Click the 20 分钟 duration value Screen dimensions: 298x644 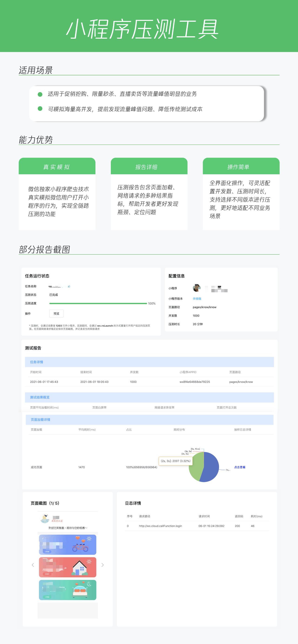pyautogui.click(x=198, y=324)
